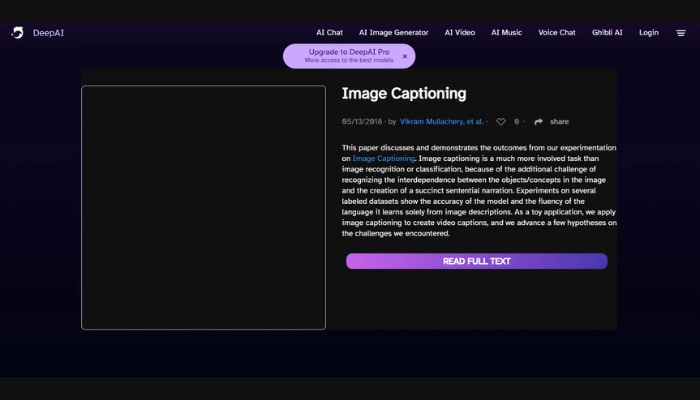This screenshot has width=700, height=400.
Task: Navigate to Ghibli AI
Action: click(x=607, y=33)
